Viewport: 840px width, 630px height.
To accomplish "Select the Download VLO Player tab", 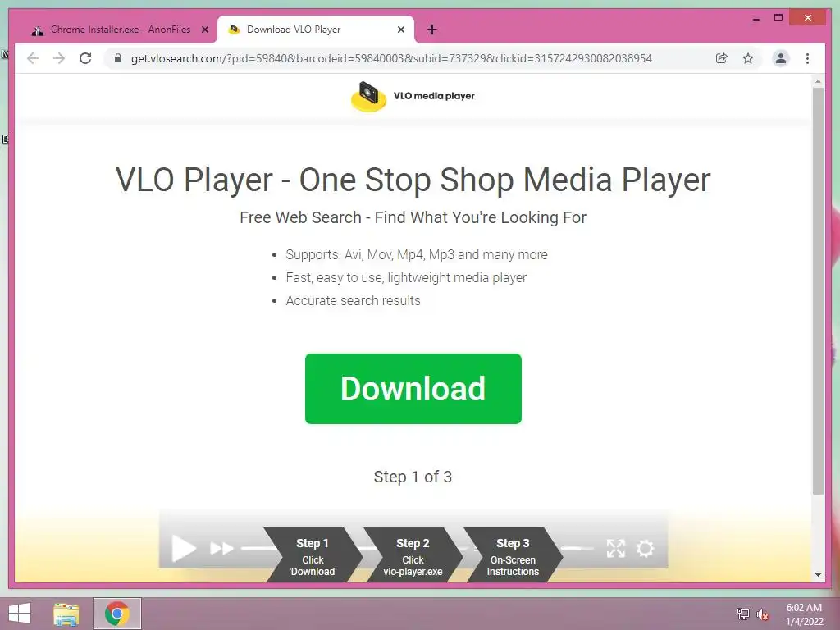I will [316, 30].
